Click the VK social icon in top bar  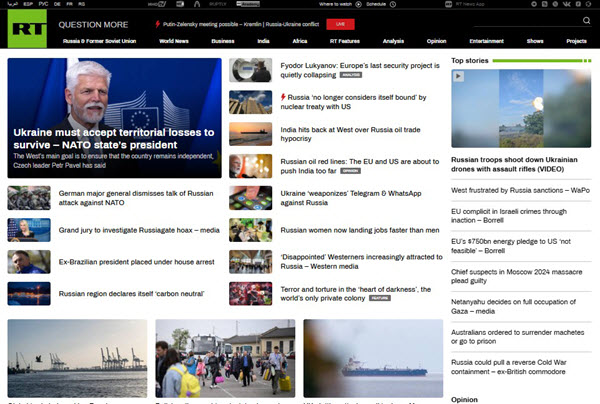[567, 4]
